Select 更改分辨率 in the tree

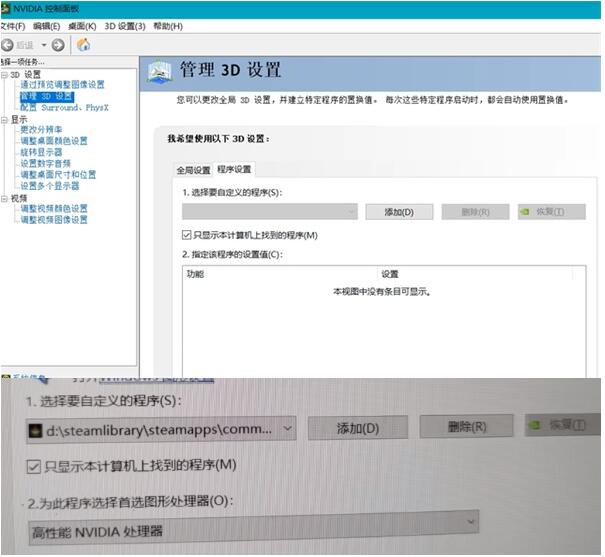coord(41,130)
